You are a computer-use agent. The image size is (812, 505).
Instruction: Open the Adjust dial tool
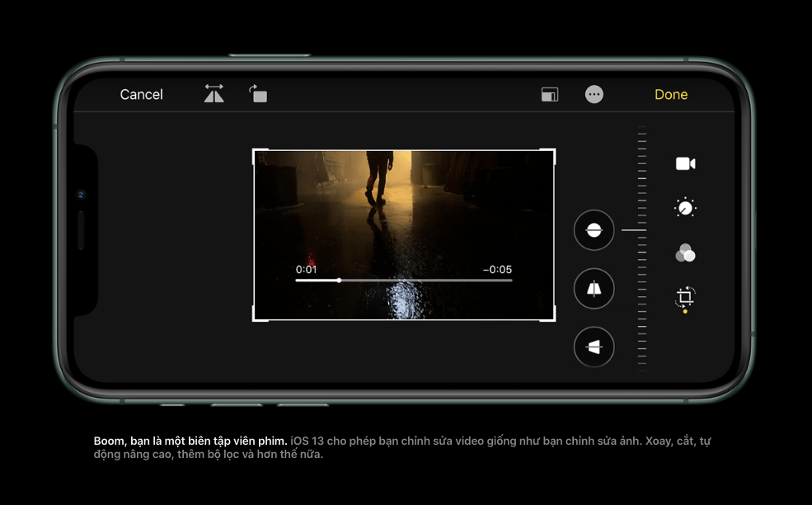(685, 208)
